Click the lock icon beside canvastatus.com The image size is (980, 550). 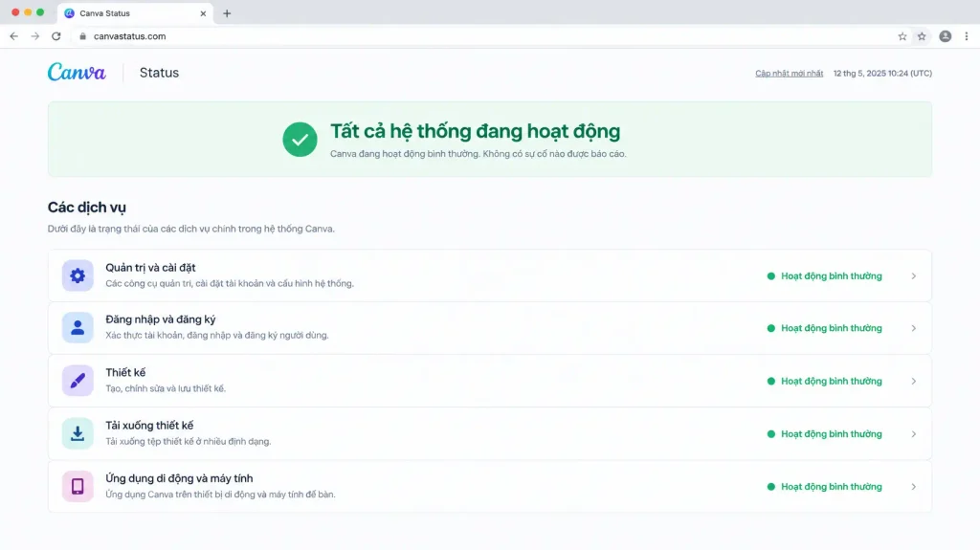(82, 36)
